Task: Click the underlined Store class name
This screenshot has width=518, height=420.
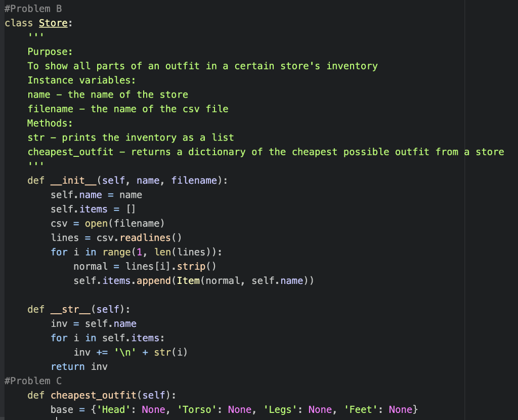Action: click(x=53, y=23)
